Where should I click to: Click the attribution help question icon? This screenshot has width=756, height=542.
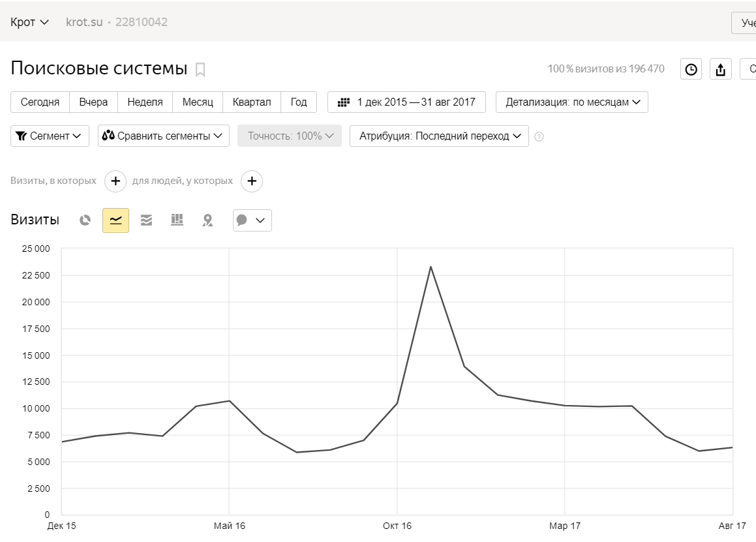point(539,137)
